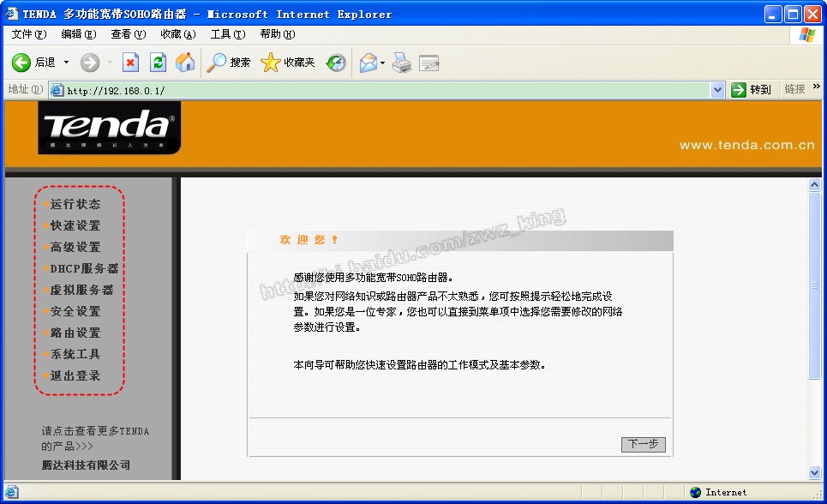This screenshot has height=504, width=827.
Task: Click the Print icon
Action: point(402,63)
